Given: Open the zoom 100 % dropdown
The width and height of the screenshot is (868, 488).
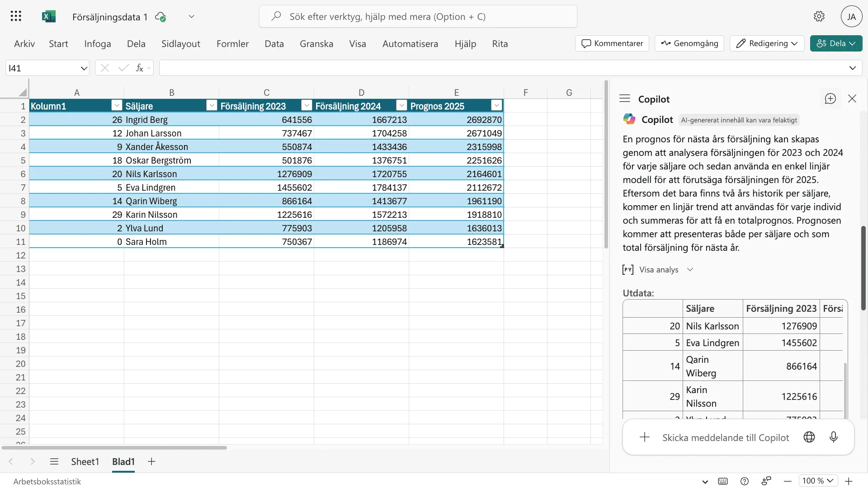Looking at the screenshot, I should pyautogui.click(x=818, y=481).
